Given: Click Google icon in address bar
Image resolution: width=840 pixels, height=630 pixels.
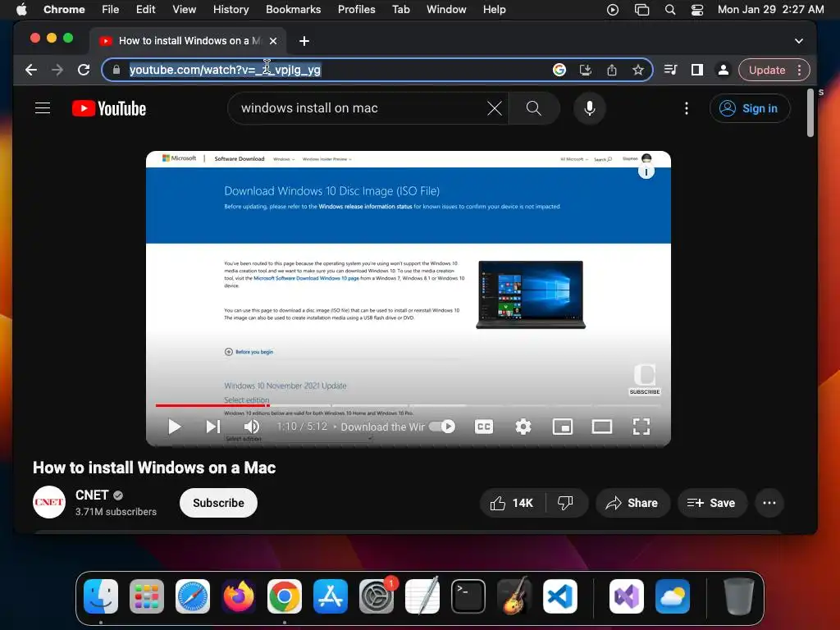Looking at the screenshot, I should 559,70.
